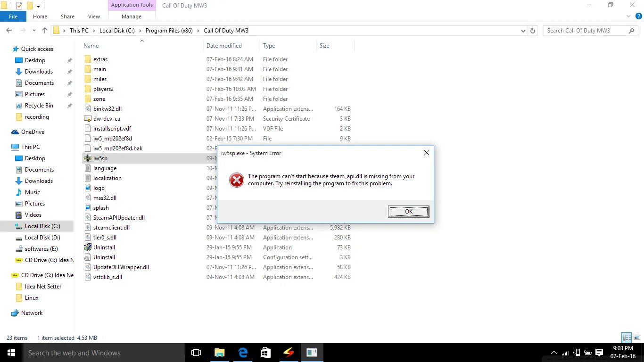Click the Search the web and Windows box
The image size is (644, 362).
click(x=104, y=353)
